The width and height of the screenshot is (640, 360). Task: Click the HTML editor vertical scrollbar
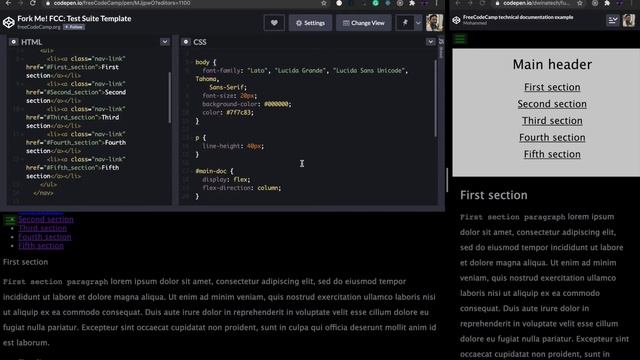(x=170, y=97)
